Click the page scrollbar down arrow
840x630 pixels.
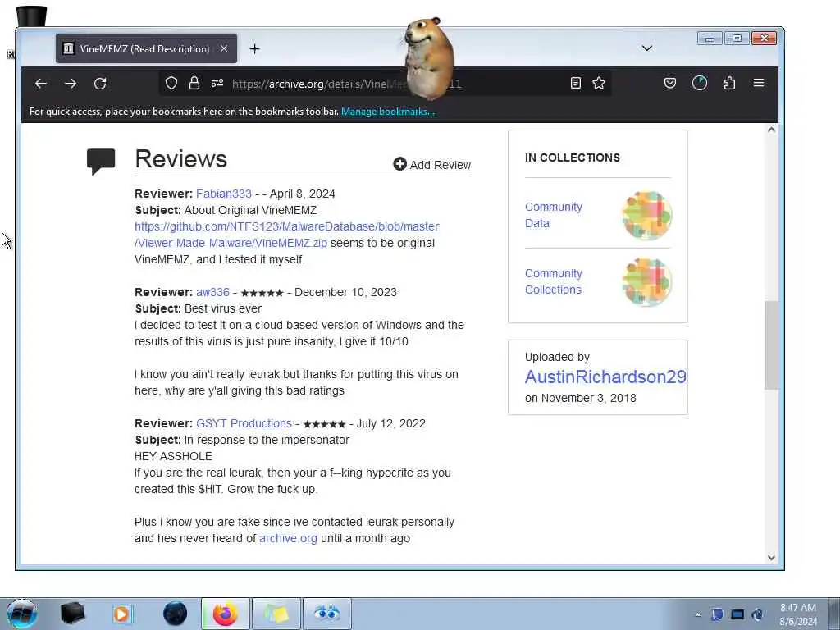pyautogui.click(x=771, y=557)
